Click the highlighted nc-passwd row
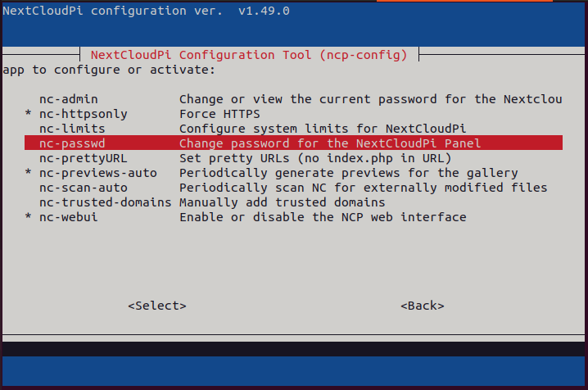Image resolution: width=588 pixels, height=390 pixels. pyautogui.click(x=293, y=143)
